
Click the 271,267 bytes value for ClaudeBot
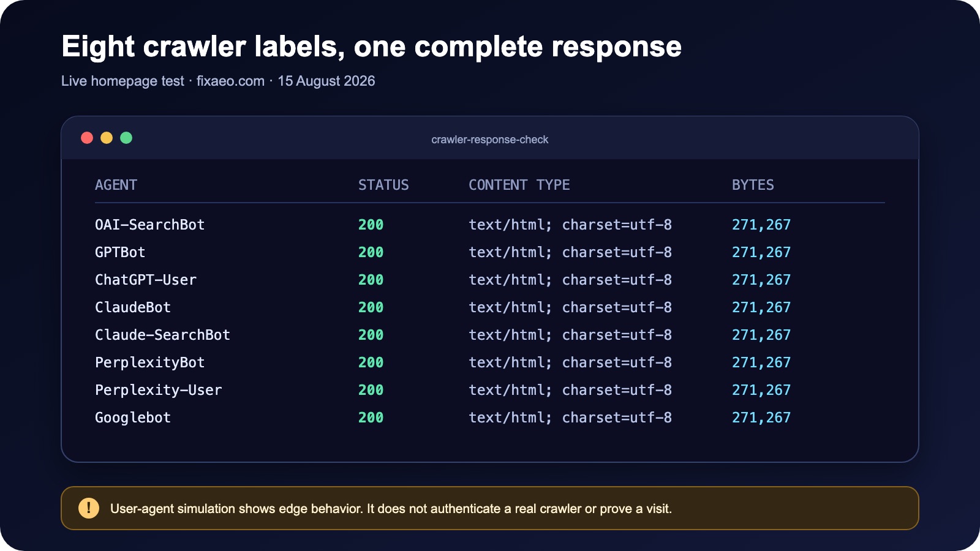pos(761,307)
